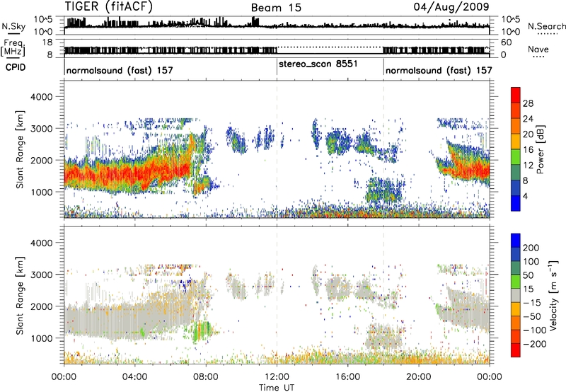Pick the power colorbar segment between 20 and 24

[516, 127]
